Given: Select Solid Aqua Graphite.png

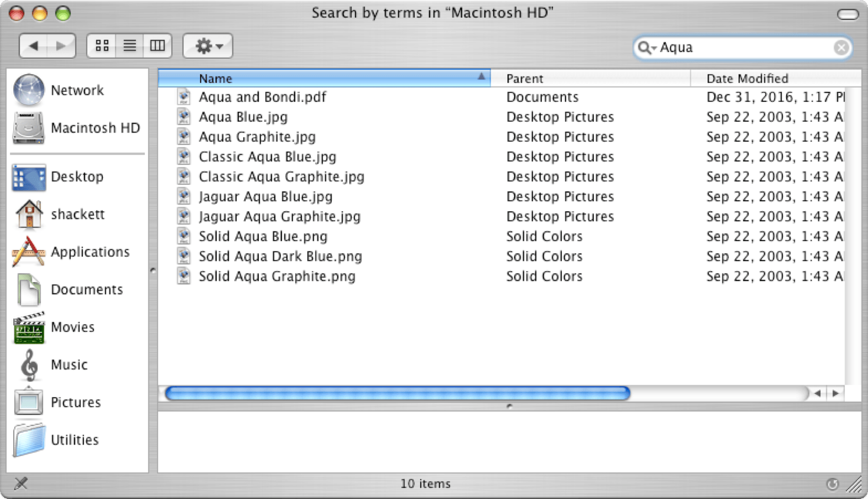Looking at the screenshot, I should [277, 276].
